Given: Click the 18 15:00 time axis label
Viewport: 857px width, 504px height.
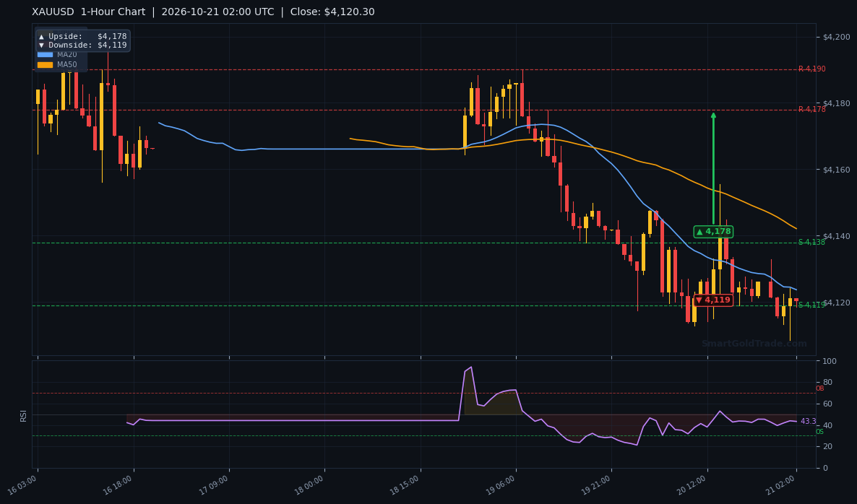Looking at the screenshot, I should click(405, 485).
